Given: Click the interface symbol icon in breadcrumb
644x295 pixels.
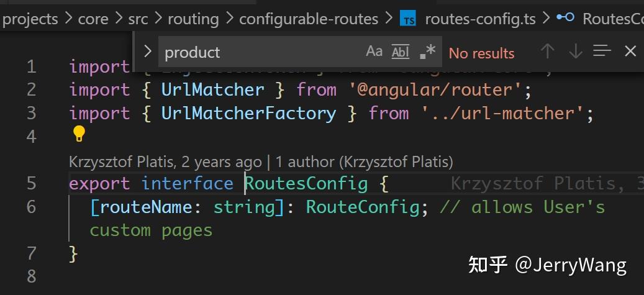Looking at the screenshot, I should click(565, 17).
